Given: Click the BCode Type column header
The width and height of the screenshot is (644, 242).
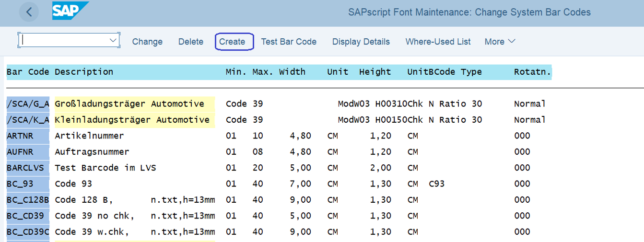Looking at the screenshot, I should [456, 72].
